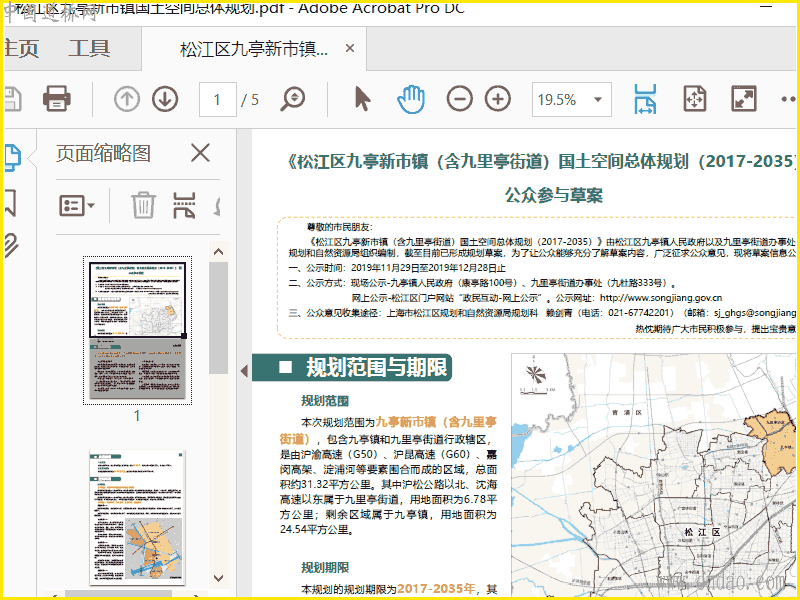Activate the Hand pan tool
The height and width of the screenshot is (600, 800).
pyautogui.click(x=410, y=99)
